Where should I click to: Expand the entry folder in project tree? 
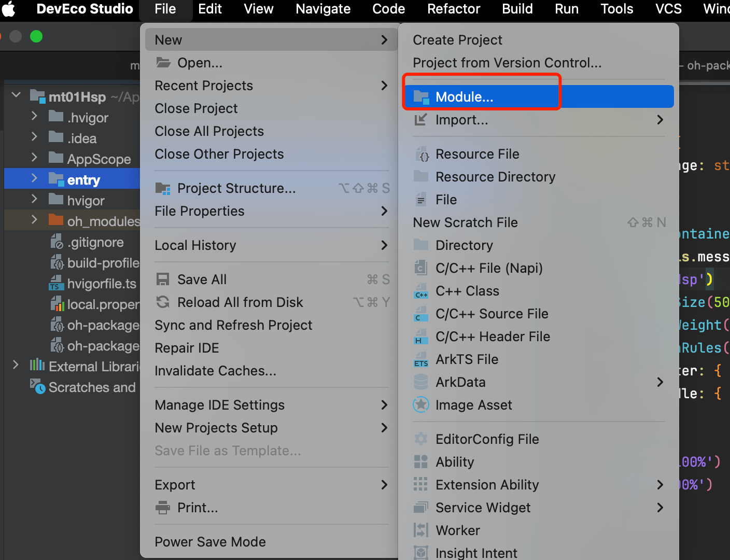pyautogui.click(x=34, y=179)
